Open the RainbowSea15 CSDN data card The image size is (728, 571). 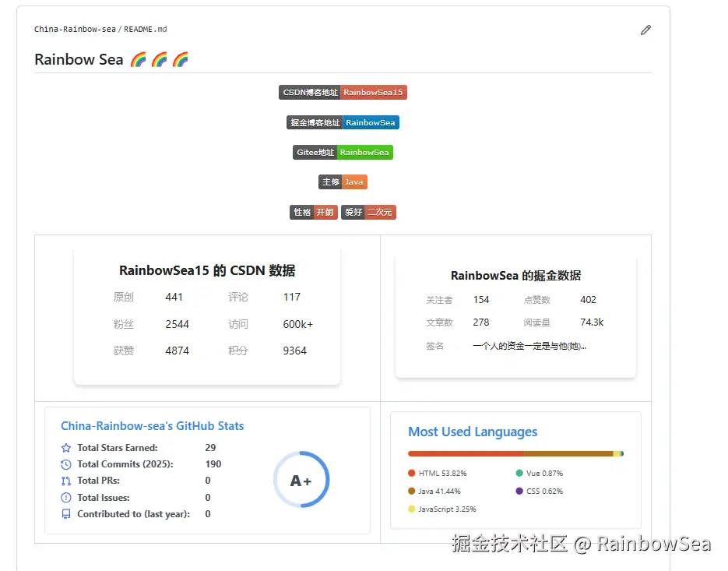[207, 317]
